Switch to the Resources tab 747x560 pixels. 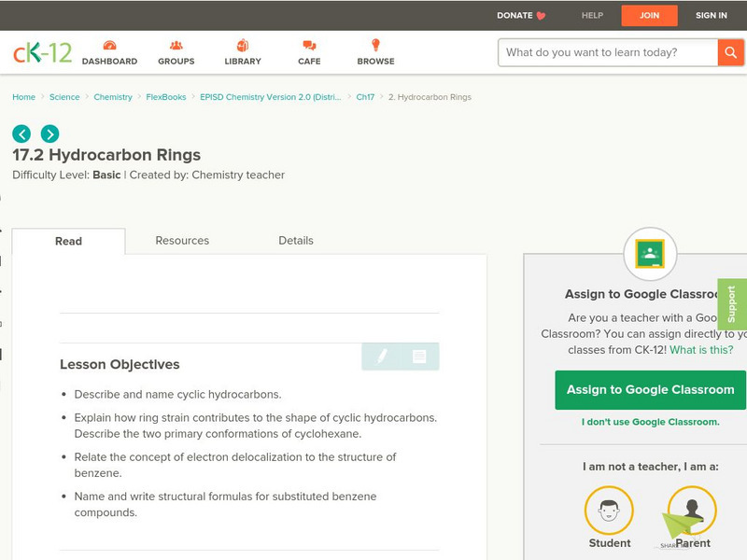pos(182,241)
